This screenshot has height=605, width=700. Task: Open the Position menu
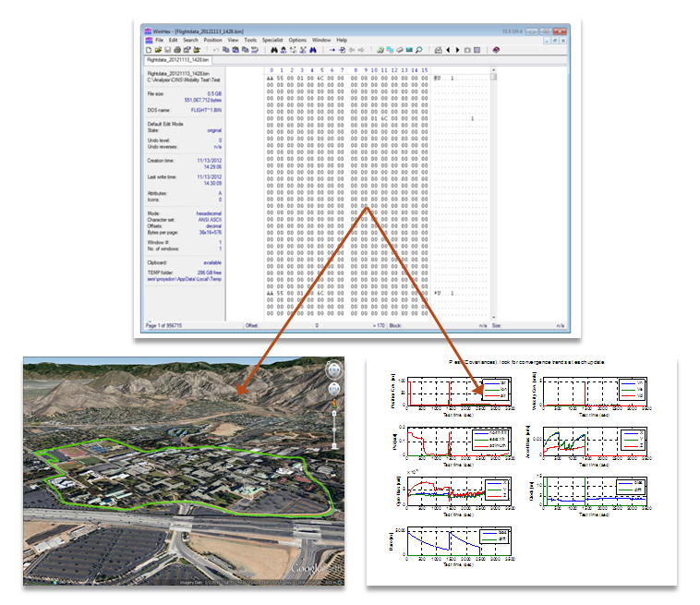tap(213, 41)
